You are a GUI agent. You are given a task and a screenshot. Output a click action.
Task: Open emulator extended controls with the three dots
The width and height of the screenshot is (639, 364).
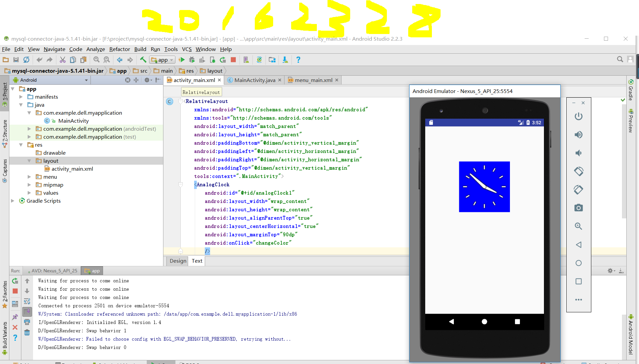(x=579, y=300)
